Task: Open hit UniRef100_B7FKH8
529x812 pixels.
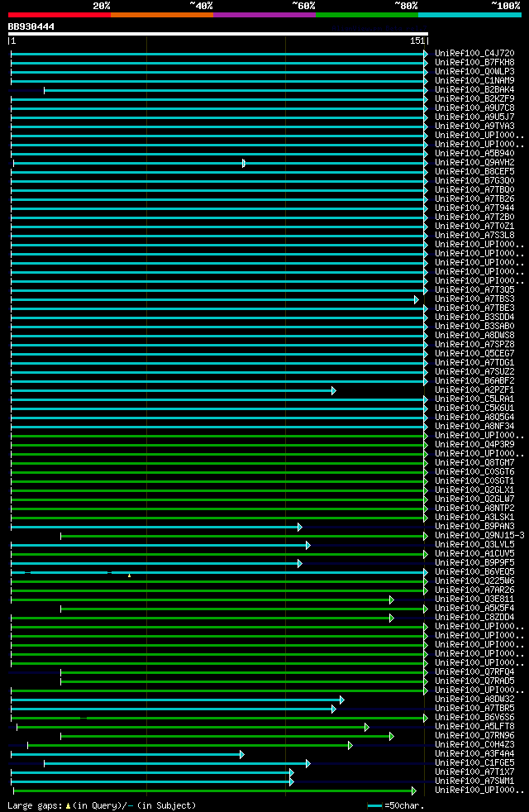Action: [474, 62]
